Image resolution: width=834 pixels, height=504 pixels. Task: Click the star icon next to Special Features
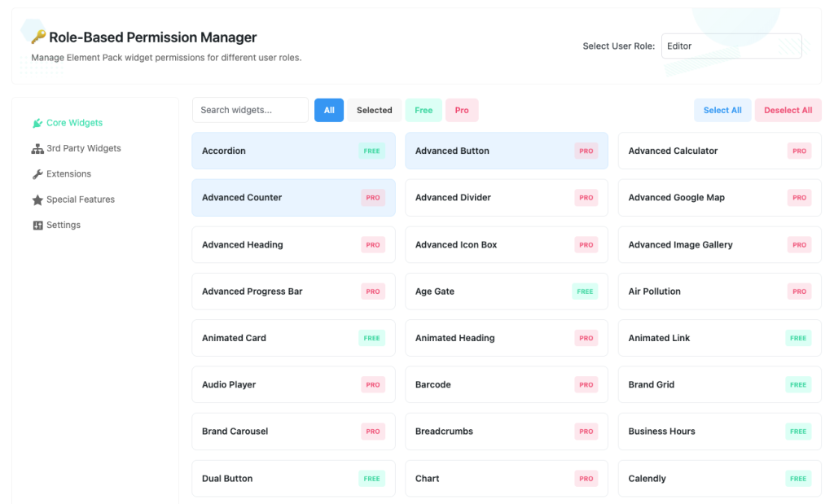coord(37,199)
